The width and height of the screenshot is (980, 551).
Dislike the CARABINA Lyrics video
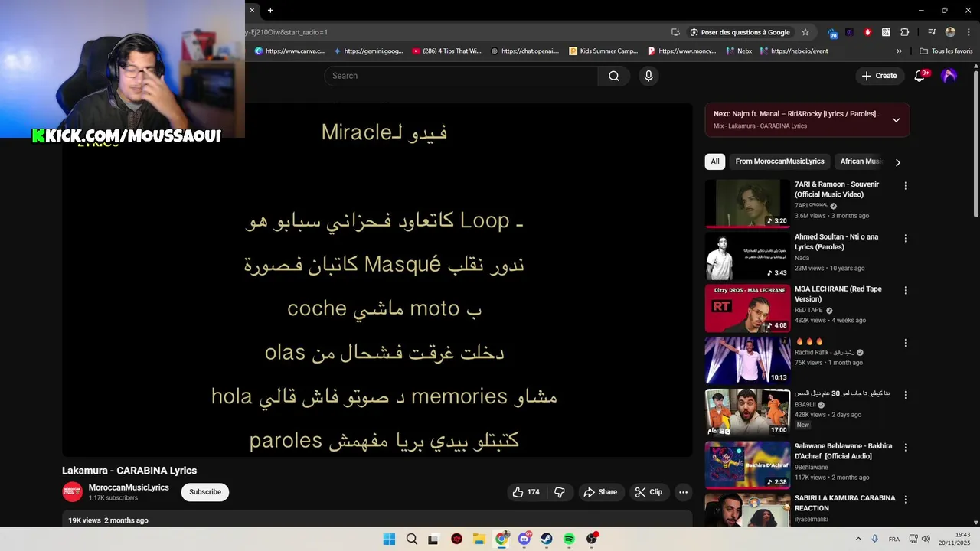[x=560, y=492]
